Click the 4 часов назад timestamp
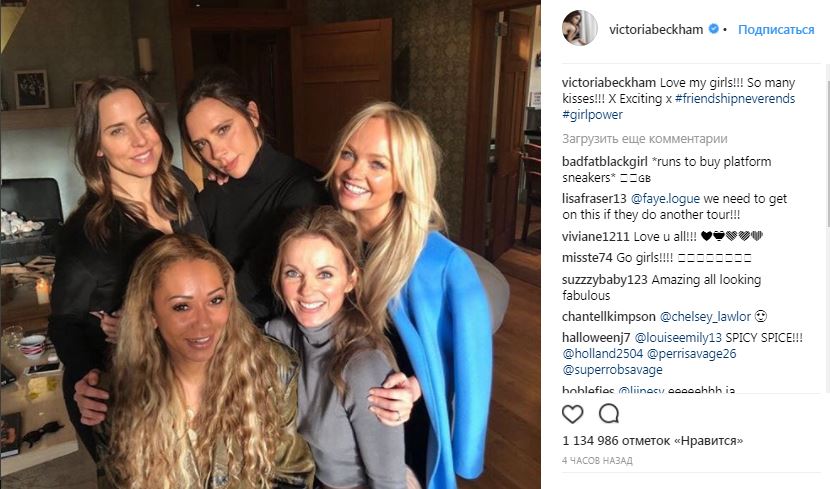This screenshot has height=489, width=830. tap(597, 460)
